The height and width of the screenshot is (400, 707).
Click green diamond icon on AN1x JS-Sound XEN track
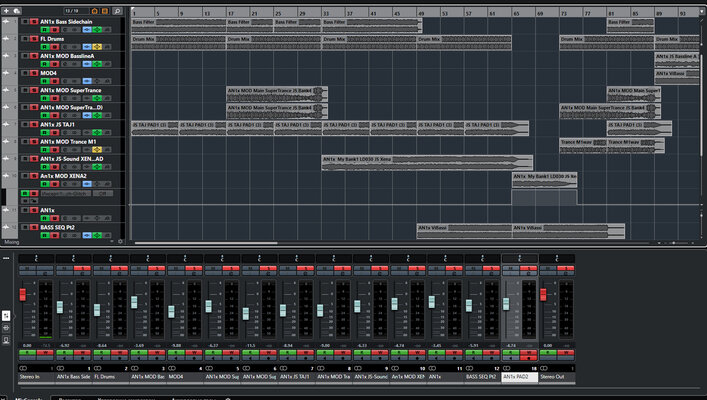tap(96, 167)
